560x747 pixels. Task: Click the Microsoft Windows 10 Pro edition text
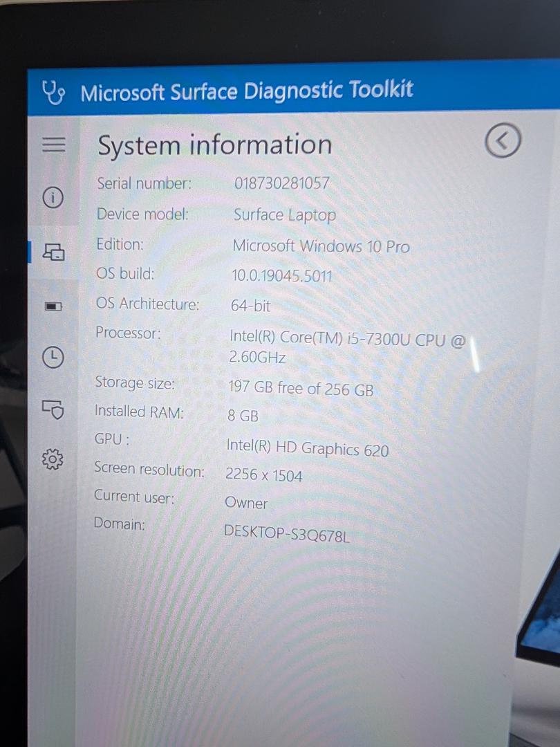(321, 246)
